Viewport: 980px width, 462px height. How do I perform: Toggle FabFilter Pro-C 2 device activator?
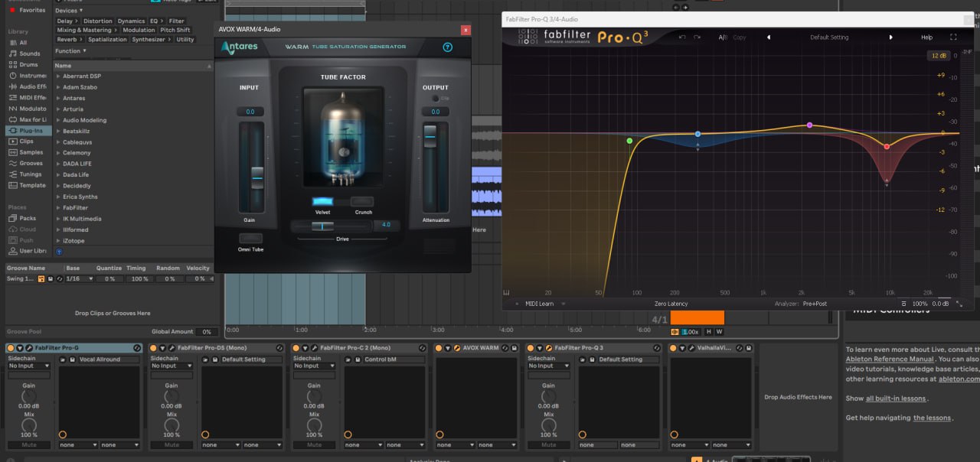296,348
